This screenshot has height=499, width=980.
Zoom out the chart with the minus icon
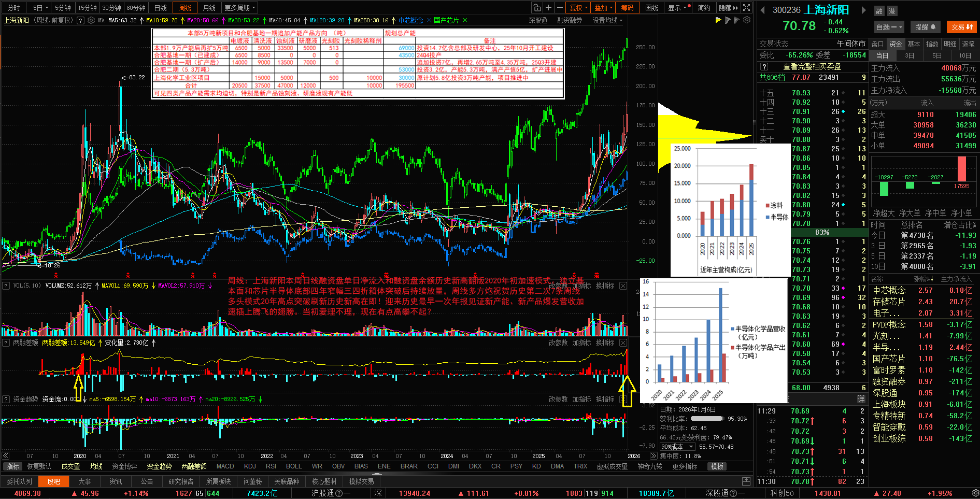560,8
